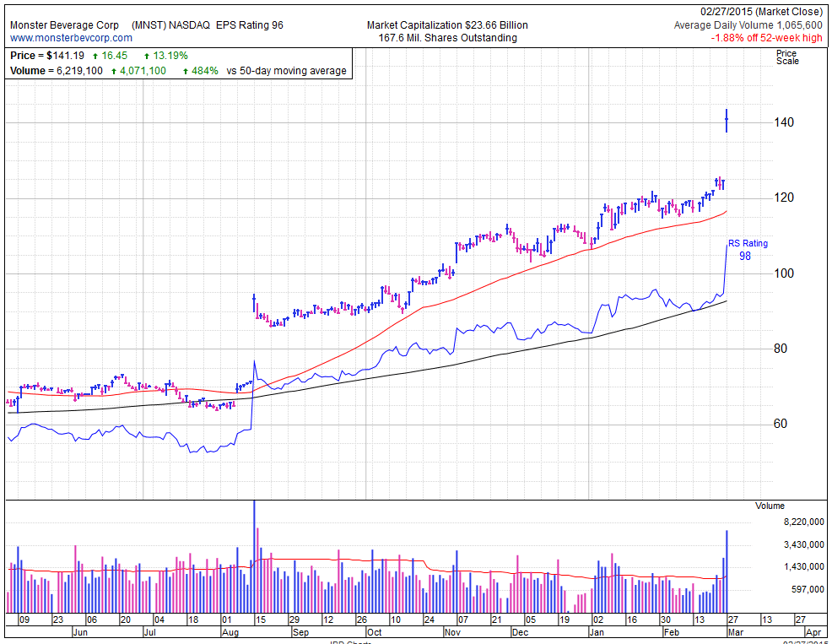Click the 29 week date label
Viewport: 832px width, 644px height.
294,620
